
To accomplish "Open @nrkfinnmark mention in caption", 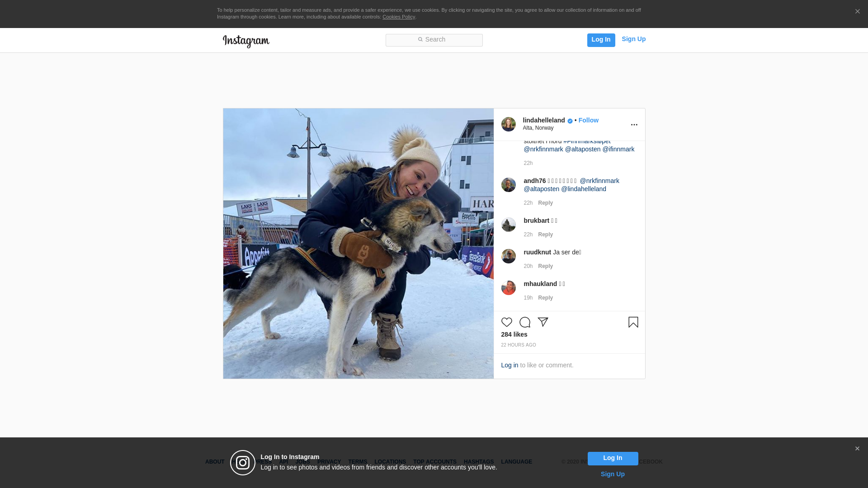I will coord(543,149).
